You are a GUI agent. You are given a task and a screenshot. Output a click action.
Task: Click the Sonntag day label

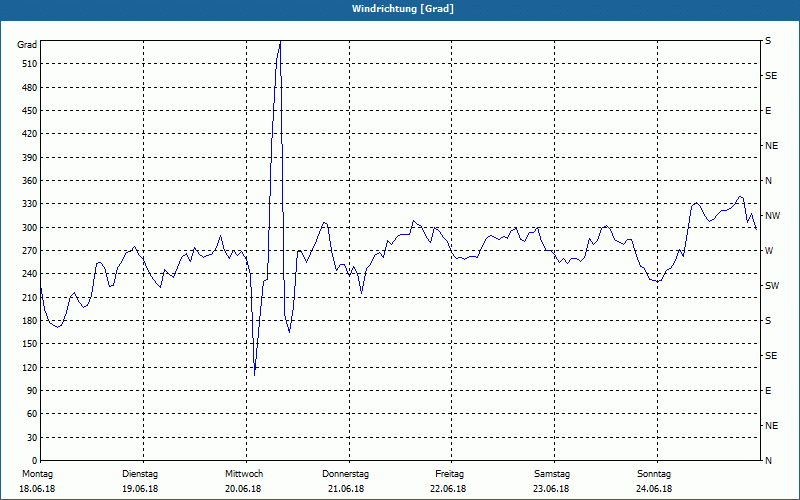[x=654, y=474]
